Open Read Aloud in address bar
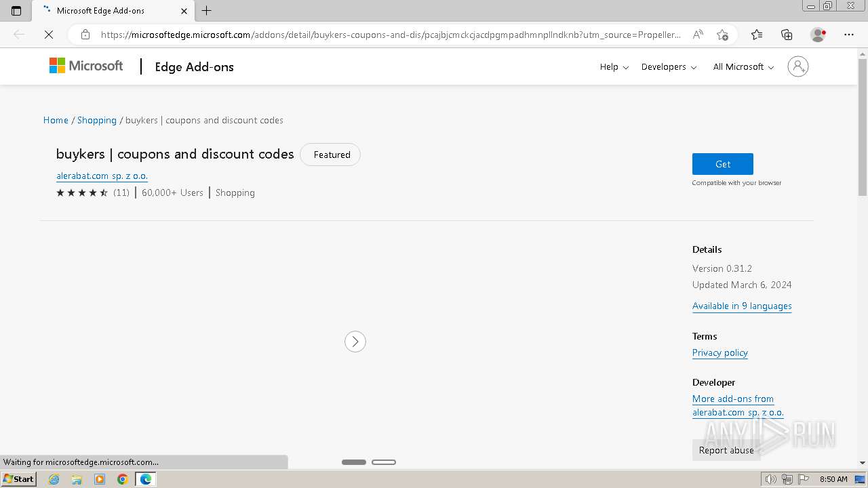This screenshot has width=868, height=488. (698, 35)
